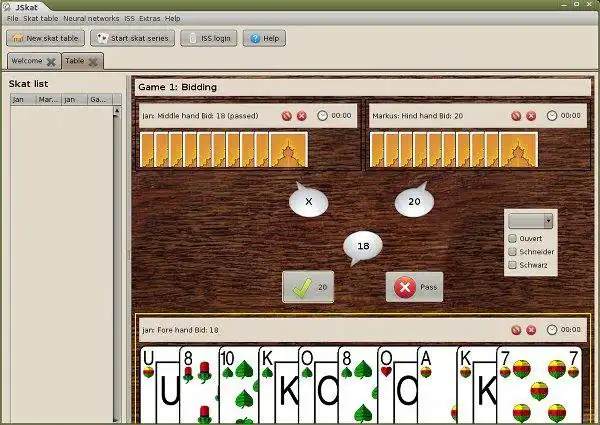Click the New skat table button
Image resolution: width=600 pixels, height=425 pixels.
click(x=45, y=38)
